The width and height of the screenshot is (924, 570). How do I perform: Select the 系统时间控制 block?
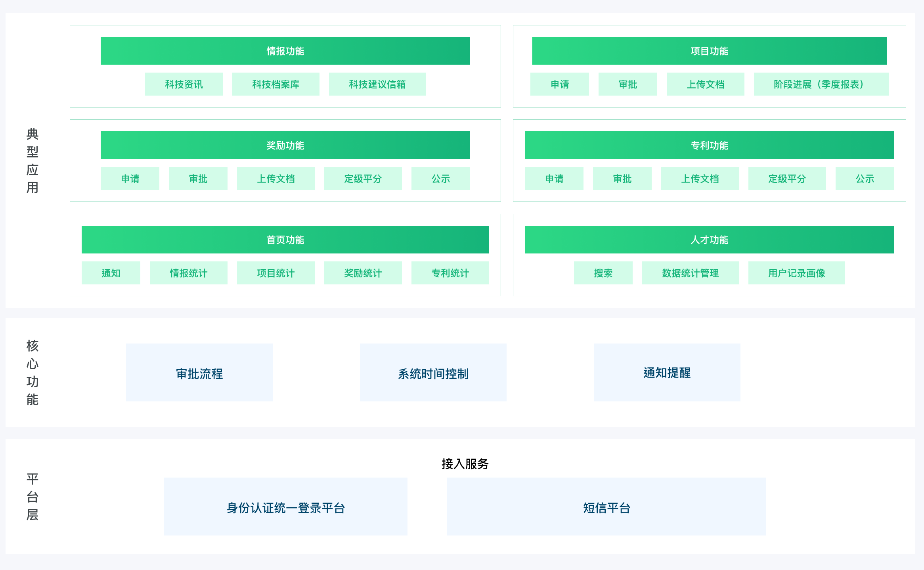433,372
